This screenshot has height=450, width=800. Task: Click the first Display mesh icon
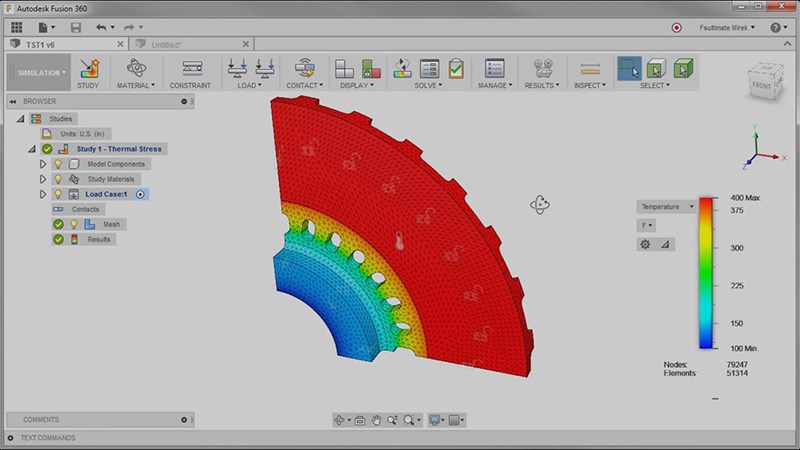click(x=344, y=68)
